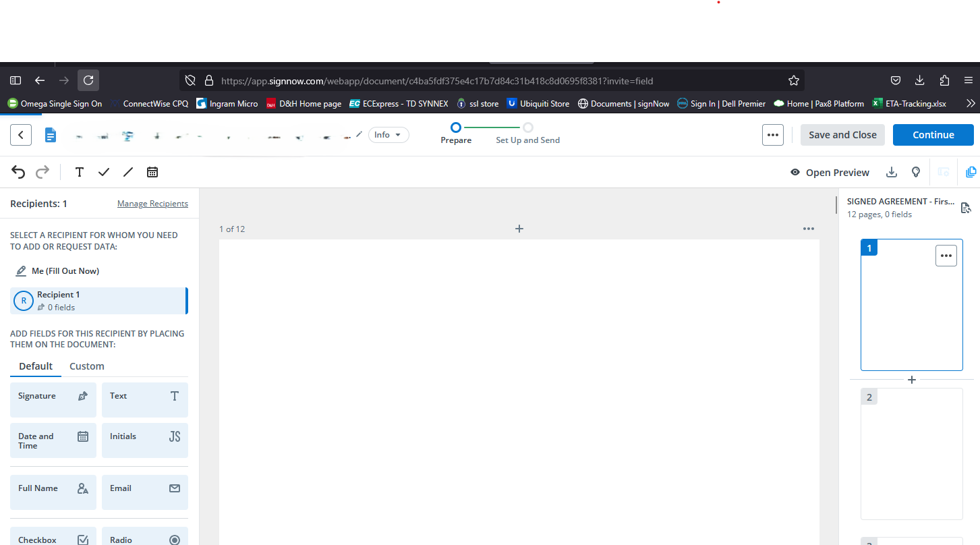The height and width of the screenshot is (545, 980).
Task: Open the Ubiquiti Store bookmark
Action: [538, 104]
